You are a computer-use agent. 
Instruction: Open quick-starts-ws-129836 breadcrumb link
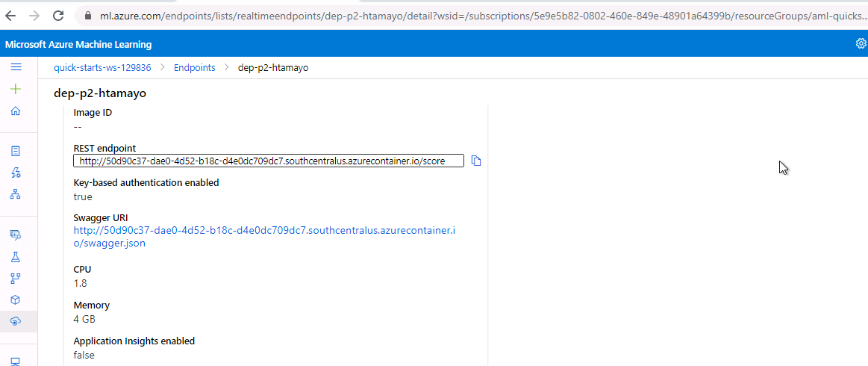click(x=102, y=67)
